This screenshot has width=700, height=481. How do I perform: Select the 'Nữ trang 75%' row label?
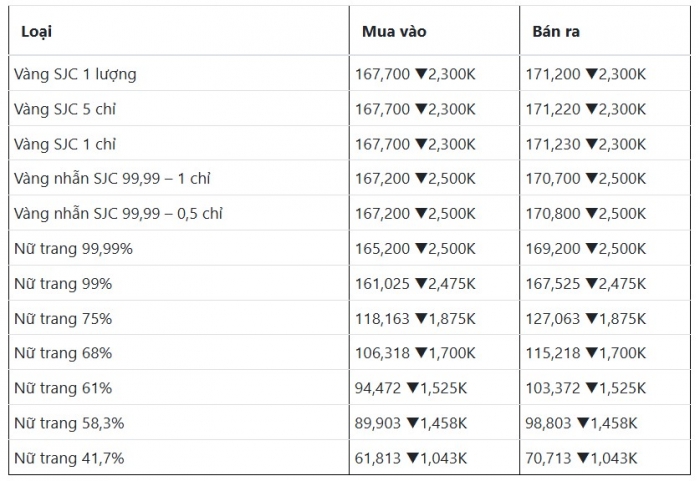point(63,319)
